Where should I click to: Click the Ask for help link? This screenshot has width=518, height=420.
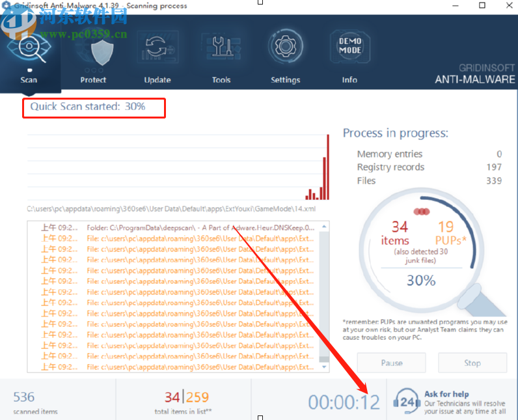[446, 394]
